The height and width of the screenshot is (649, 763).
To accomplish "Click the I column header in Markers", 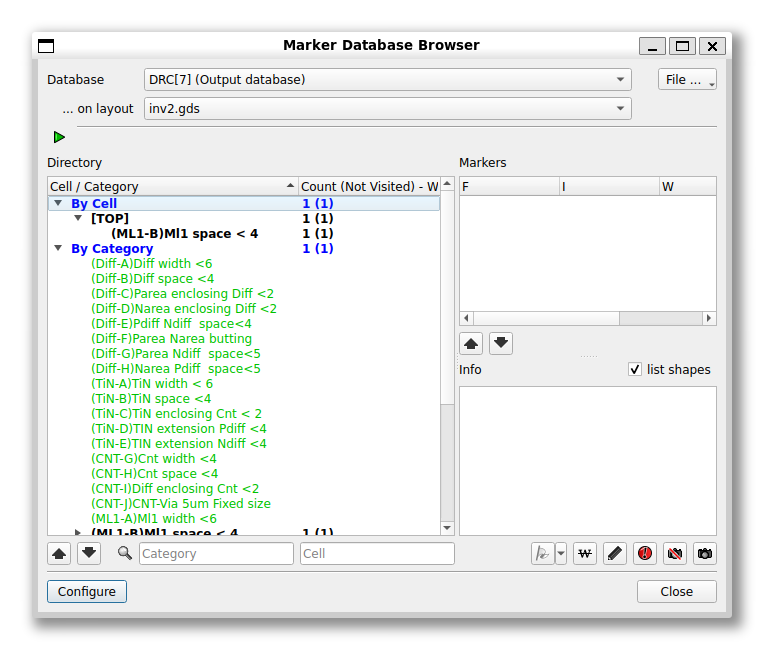I will click(609, 186).
